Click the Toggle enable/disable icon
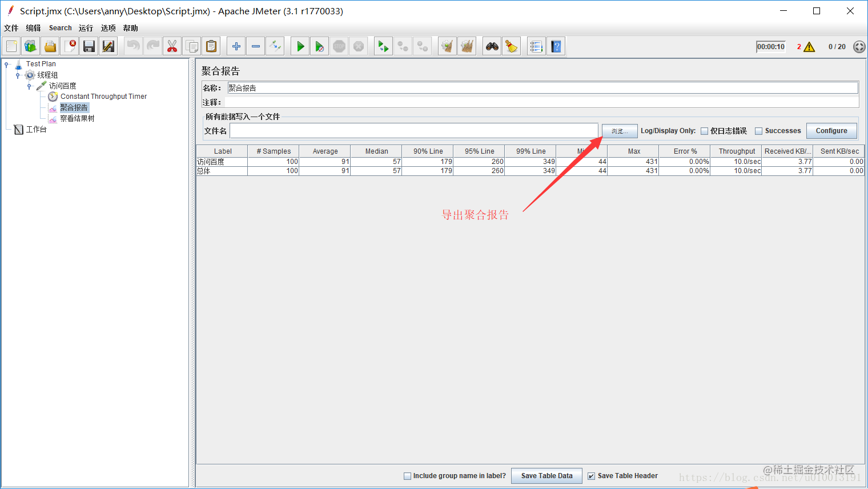 tap(275, 46)
